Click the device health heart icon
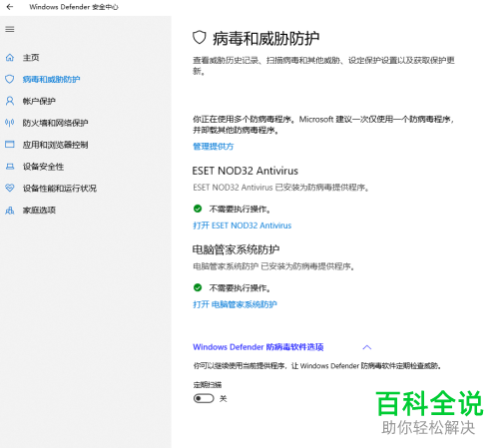499x448 pixels. (x=10, y=188)
